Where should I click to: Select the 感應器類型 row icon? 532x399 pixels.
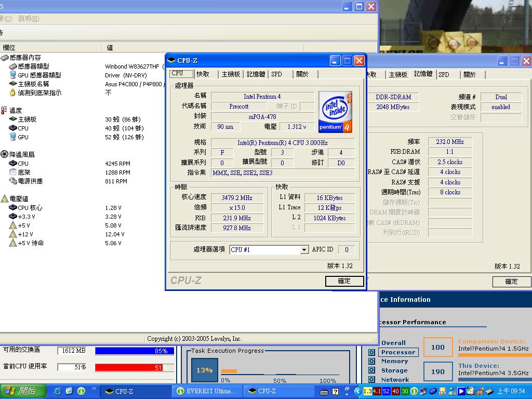(13, 66)
